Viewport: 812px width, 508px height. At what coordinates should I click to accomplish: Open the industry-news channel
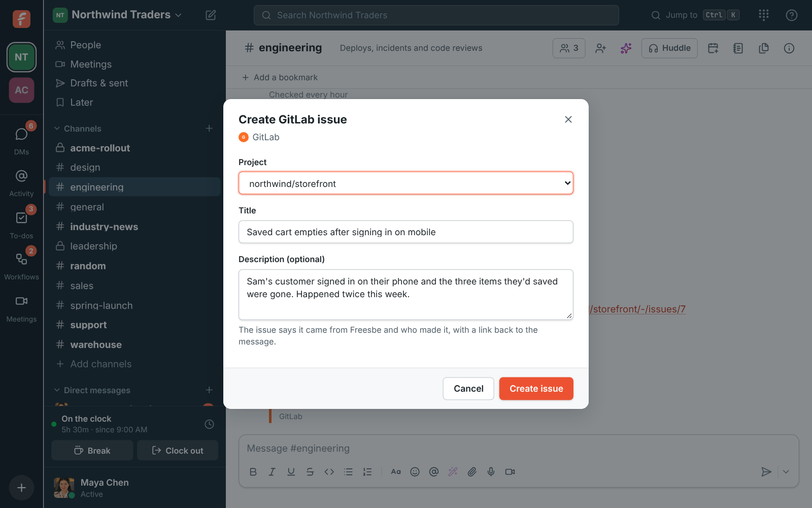134,227
